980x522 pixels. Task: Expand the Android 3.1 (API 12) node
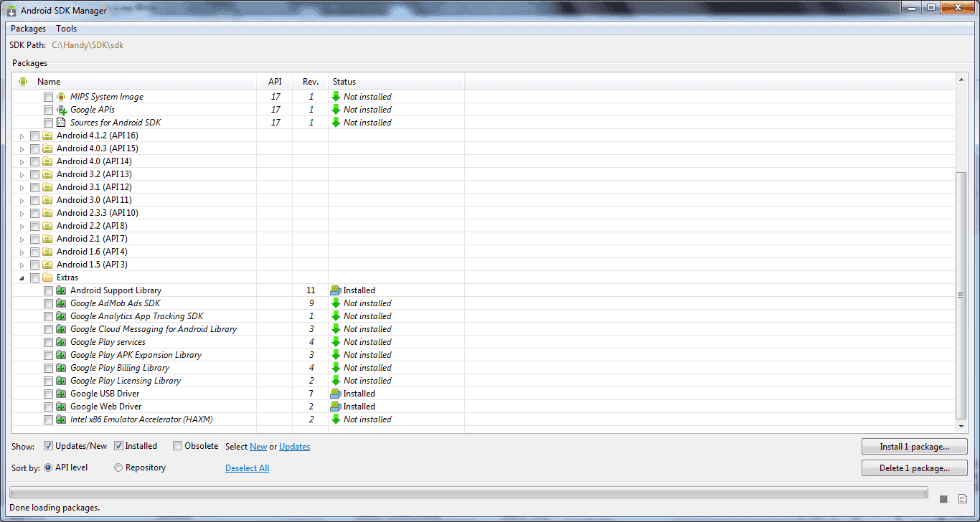(x=22, y=187)
